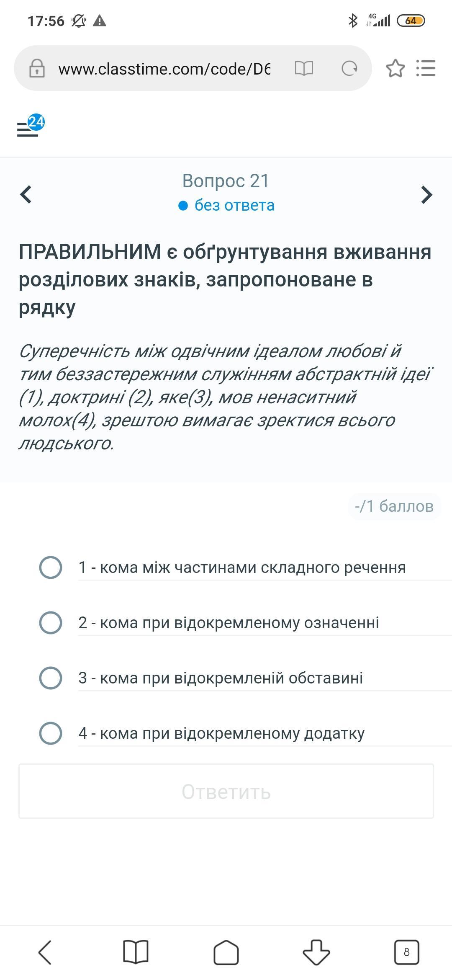Screen dimensions: 452x980
Task: Go to the previous question chevron
Action: click(26, 194)
